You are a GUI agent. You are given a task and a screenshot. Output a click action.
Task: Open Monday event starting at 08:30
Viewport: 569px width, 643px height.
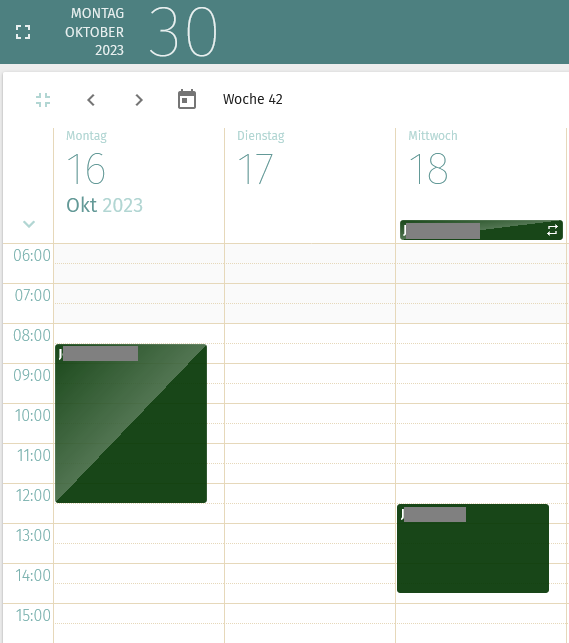pos(131,423)
